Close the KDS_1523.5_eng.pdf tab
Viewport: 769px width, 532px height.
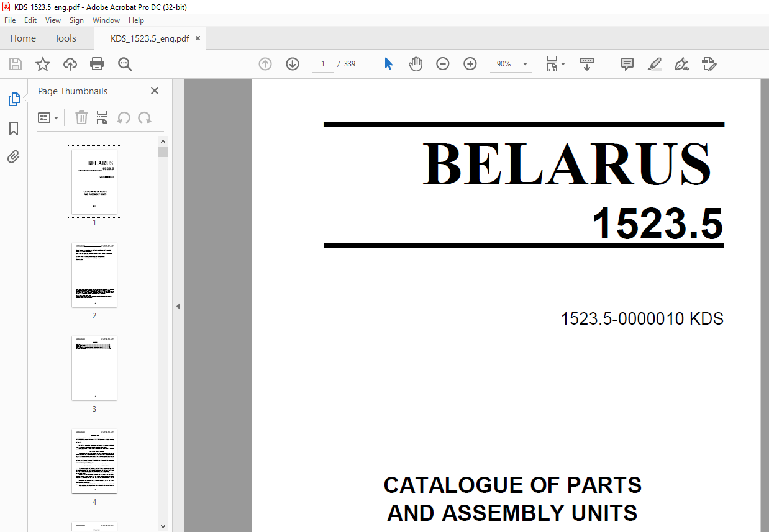point(198,38)
